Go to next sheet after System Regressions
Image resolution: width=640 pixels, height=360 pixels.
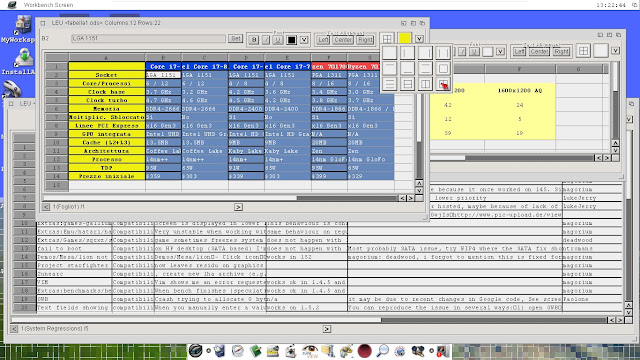pyautogui.click(x=327, y=329)
